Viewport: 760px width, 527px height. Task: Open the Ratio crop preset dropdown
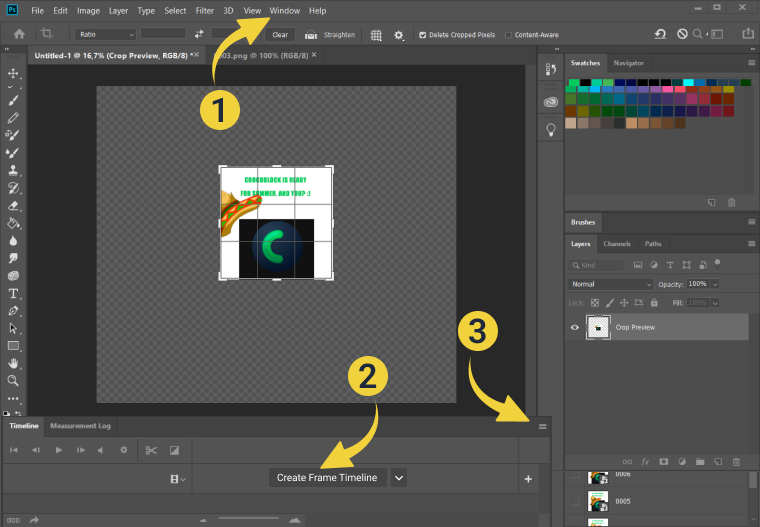105,34
